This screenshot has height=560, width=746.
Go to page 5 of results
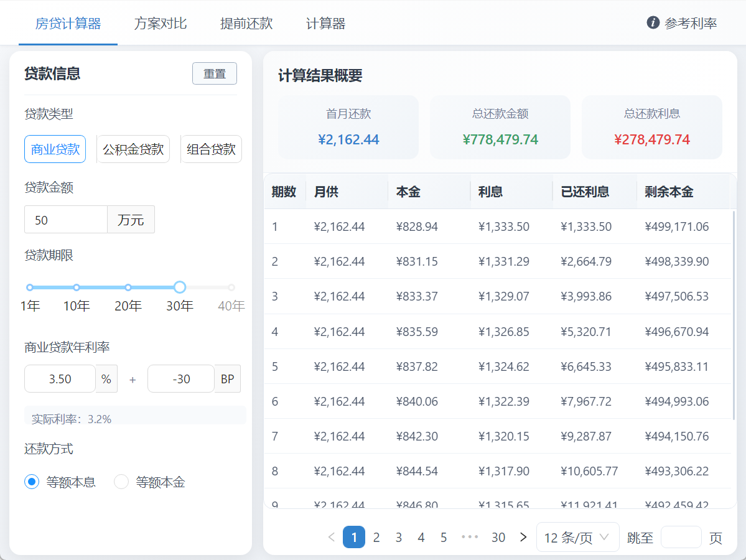pyautogui.click(x=444, y=537)
